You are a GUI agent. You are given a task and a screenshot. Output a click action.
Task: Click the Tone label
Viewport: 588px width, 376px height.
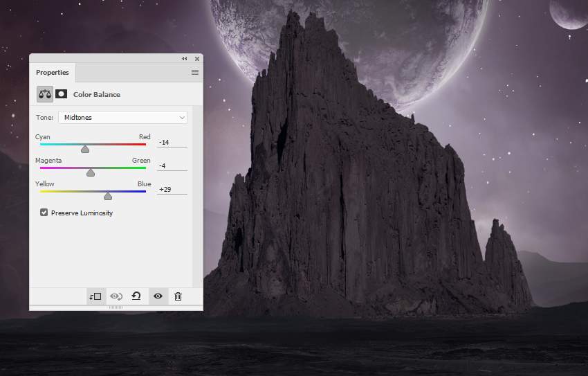click(45, 118)
